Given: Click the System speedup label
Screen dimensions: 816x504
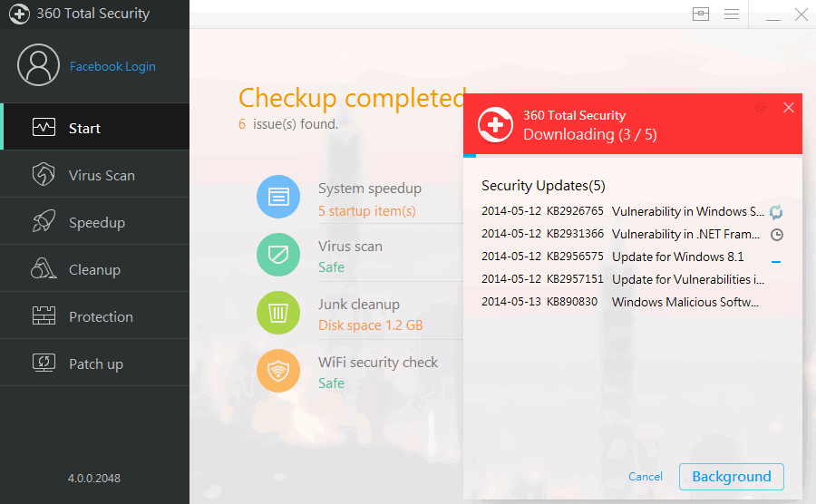Looking at the screenshot, I should tap(370, 189).
